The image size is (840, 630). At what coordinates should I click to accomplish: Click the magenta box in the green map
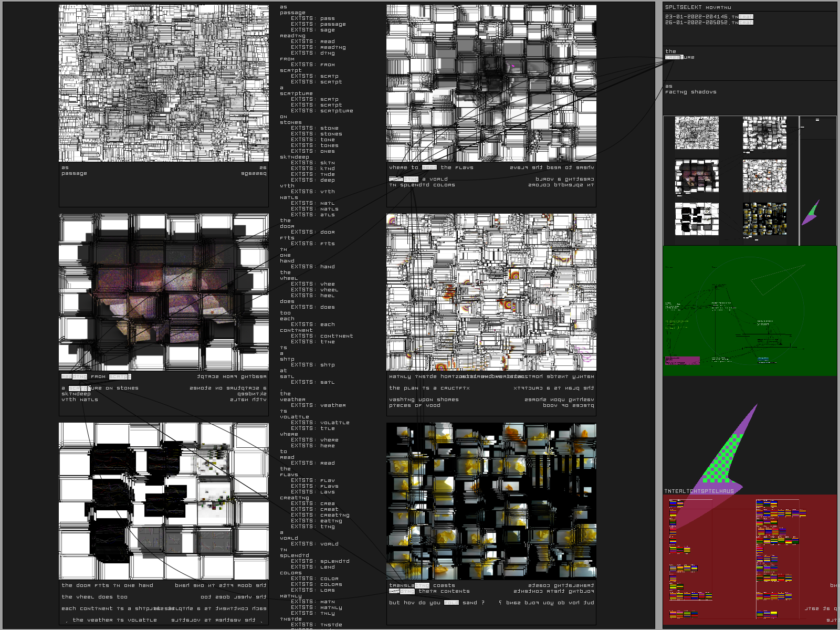[682, 361]
